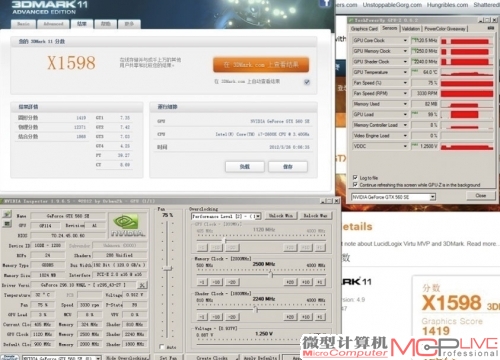
Task: Toggle Log to file checkbox in GPU-Z
Action: click(x=355, y=178)
